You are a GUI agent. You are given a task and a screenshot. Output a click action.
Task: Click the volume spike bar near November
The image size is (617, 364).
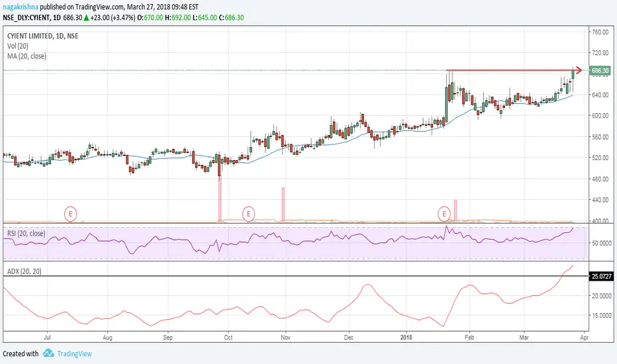tap(283, 205)
